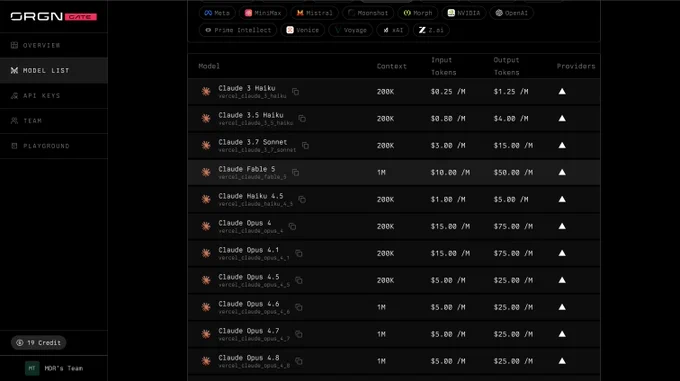Image resolution: width=680 pixels, height=381 pixels.
Task: Select the Claude Opus 4.7 model name
Action: click(249, 331)
